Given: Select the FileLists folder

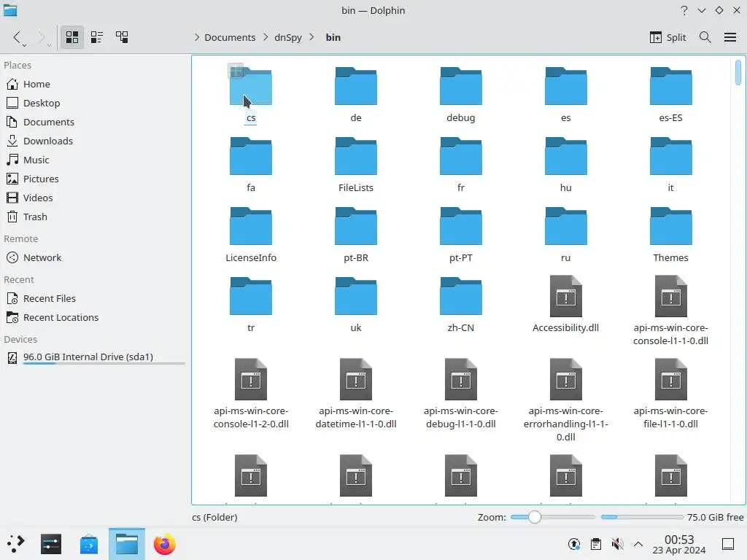Looking at the screenshot, I should 356,164.
